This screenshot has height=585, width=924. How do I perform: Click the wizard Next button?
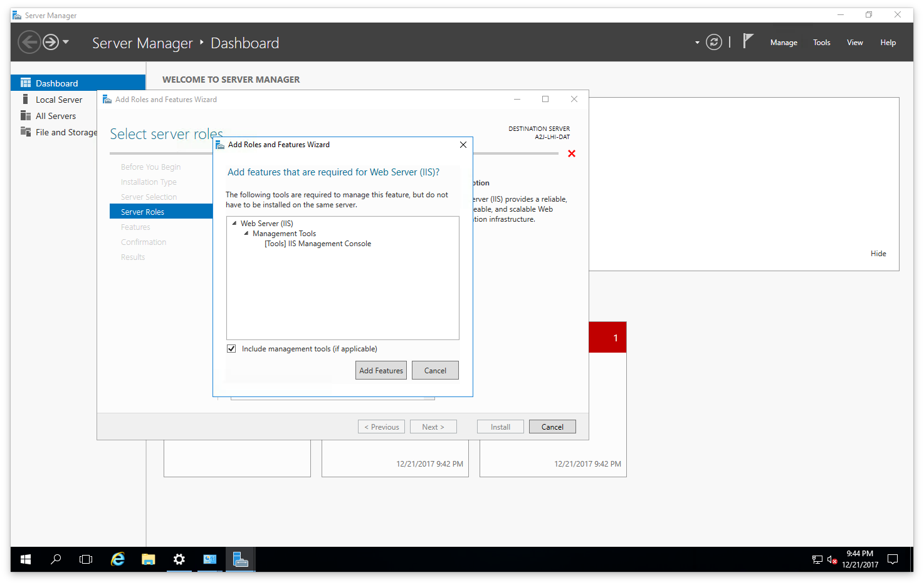point(433,427)
